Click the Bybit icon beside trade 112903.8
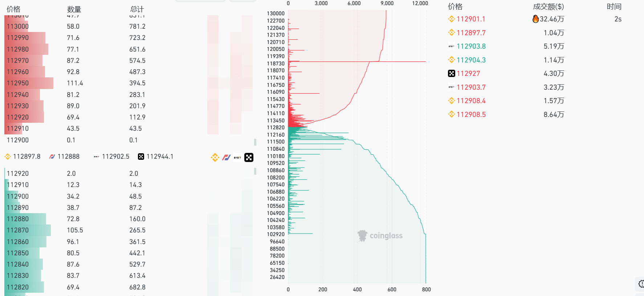 452,46
